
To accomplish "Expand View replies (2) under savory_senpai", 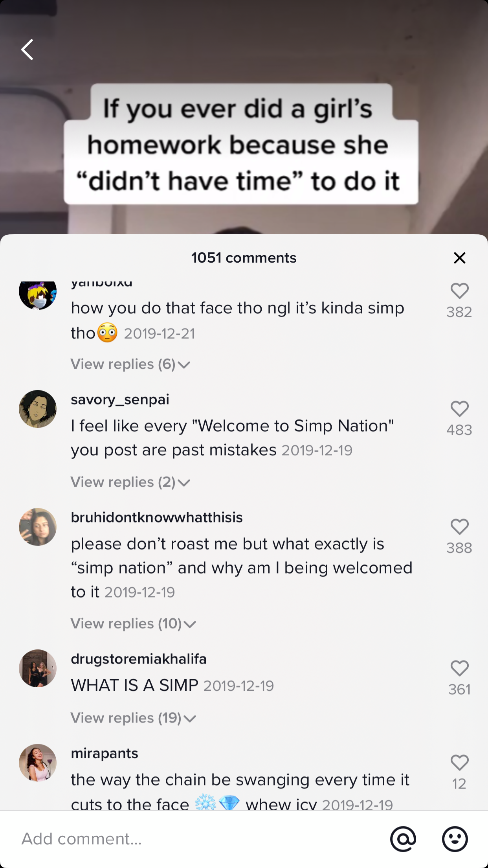I will (130, 482).
